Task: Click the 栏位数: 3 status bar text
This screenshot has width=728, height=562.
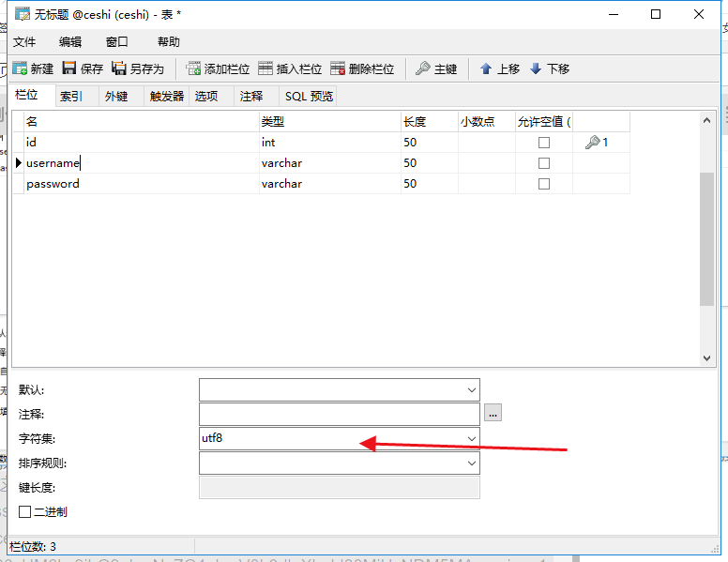Action: coord(33,547)
